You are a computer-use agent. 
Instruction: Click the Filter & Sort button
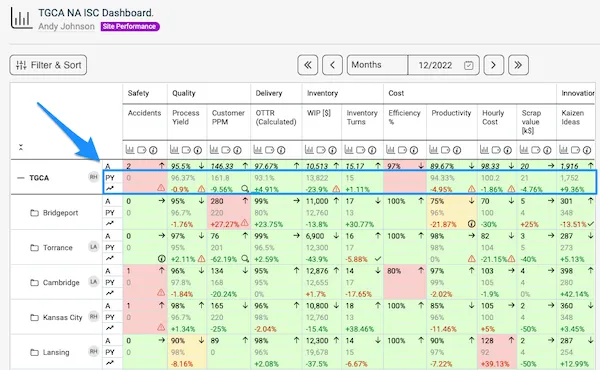coord(48,65)
